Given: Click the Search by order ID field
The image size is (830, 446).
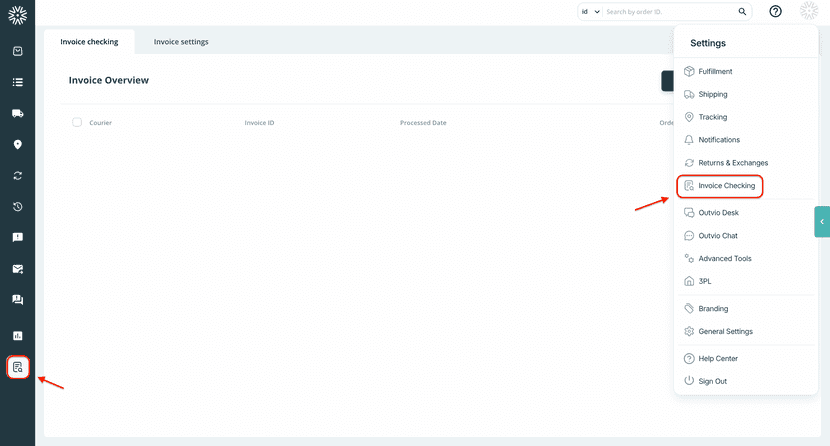Looking at the screenshot, I should coord(670,12).
